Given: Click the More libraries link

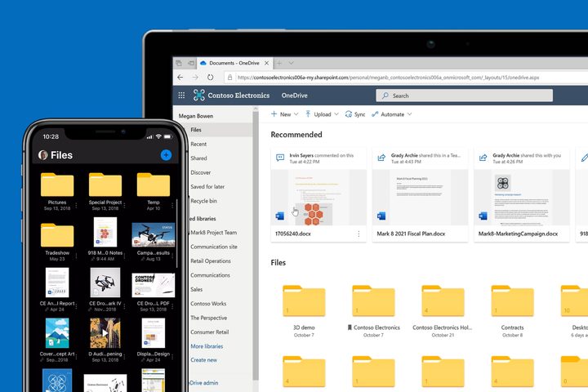Looking at the screenshot, I should (207, 346).
